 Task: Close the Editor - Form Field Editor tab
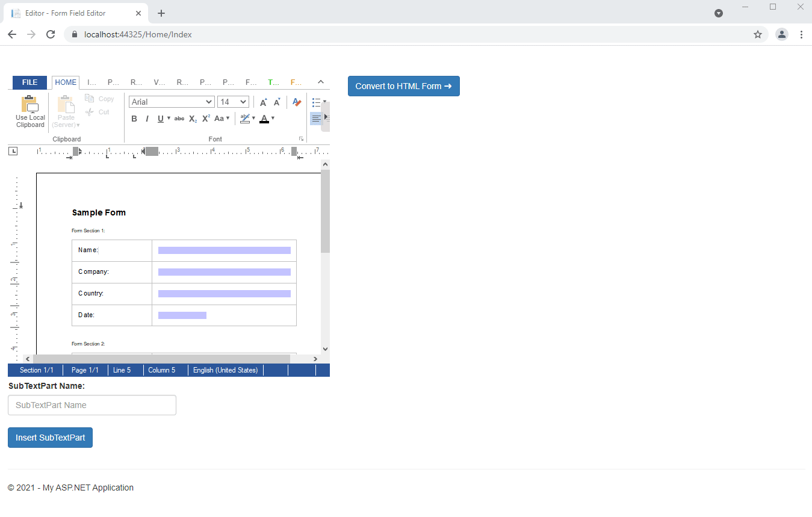[x=138, y=13]
